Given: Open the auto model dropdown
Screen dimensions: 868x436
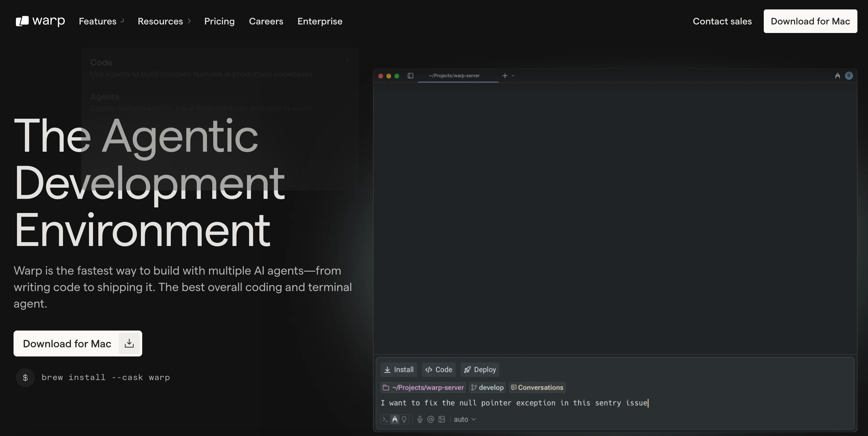Looking at the screenshot, I should [464, 419].
